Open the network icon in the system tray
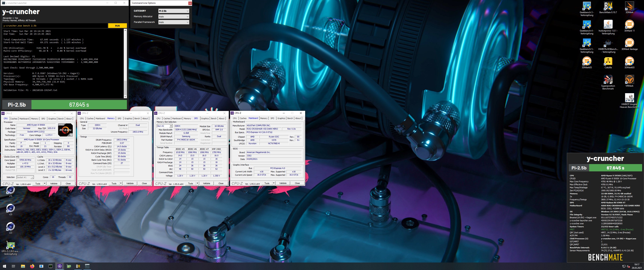 click(x=623, y=266)
